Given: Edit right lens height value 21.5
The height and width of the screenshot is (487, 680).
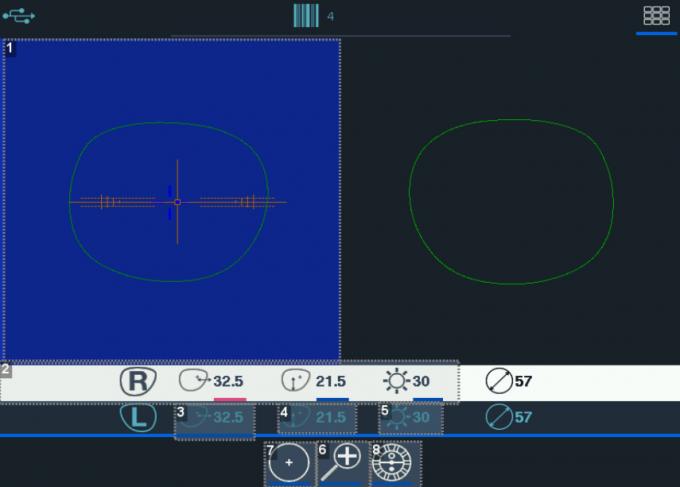Looking at the screenshot, I should [x=330, y=382].
